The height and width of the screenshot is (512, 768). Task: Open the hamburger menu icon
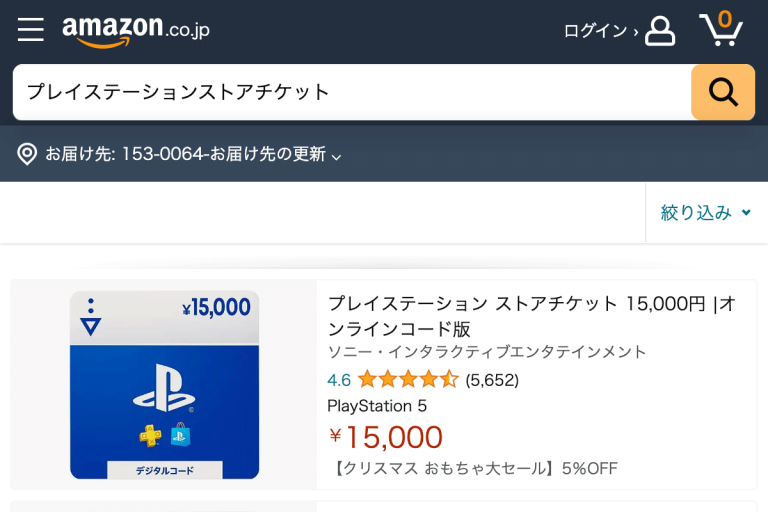click(31, 30)
